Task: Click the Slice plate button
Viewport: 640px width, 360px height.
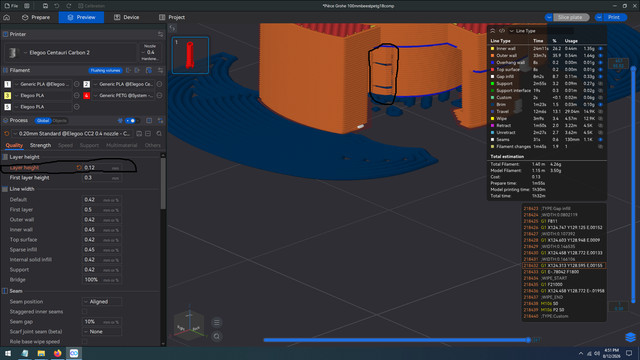Action: point(571,17)
